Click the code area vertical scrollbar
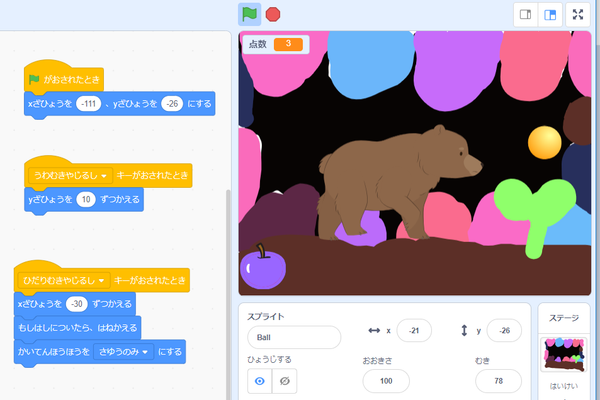Viewport: 600px width, 400px height. pos(229,295)
